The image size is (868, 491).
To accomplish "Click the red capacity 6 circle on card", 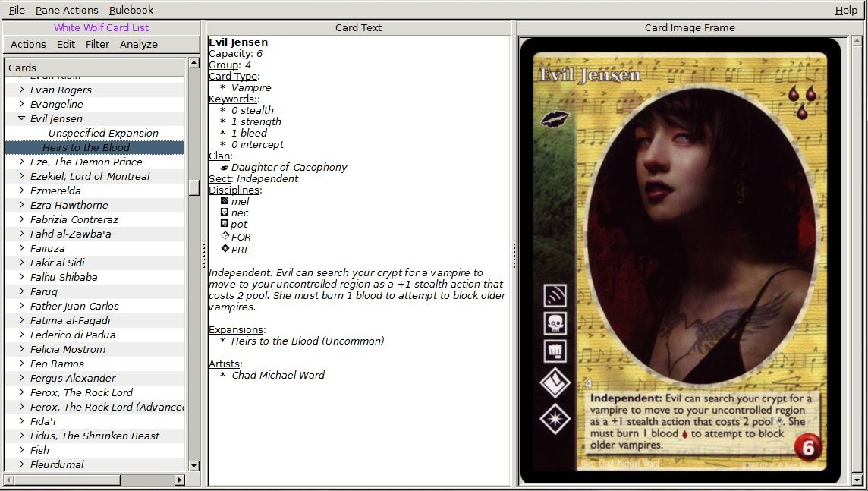I will (807, 447).
